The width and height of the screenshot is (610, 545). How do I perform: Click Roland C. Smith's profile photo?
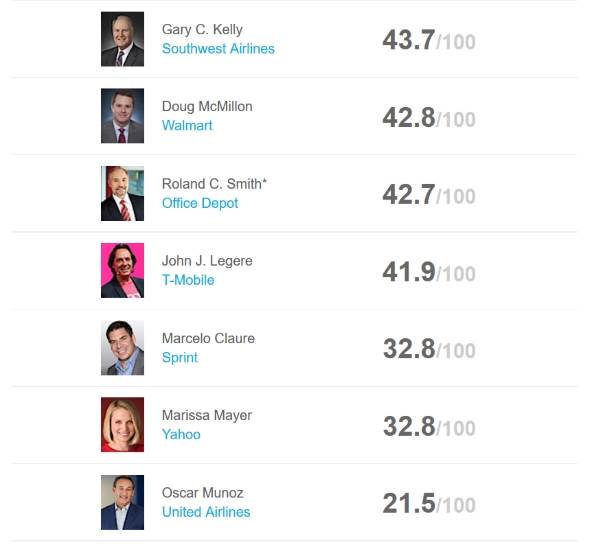tap(122, 193)
